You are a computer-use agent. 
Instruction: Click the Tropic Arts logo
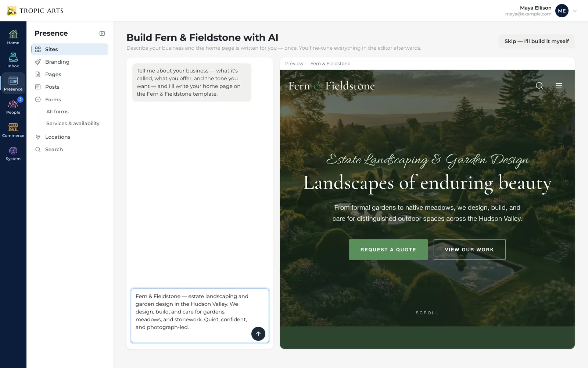(35, 11)
